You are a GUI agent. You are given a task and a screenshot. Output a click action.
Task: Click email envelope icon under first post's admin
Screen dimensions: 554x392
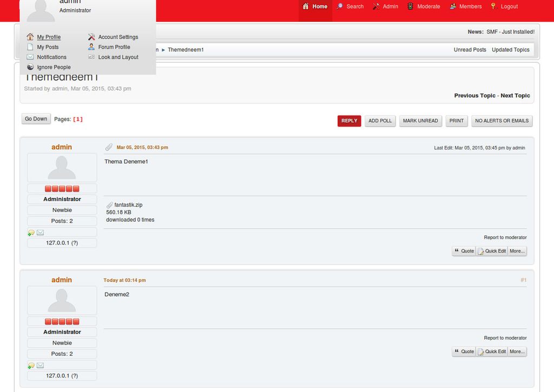[x=40, y=232]
